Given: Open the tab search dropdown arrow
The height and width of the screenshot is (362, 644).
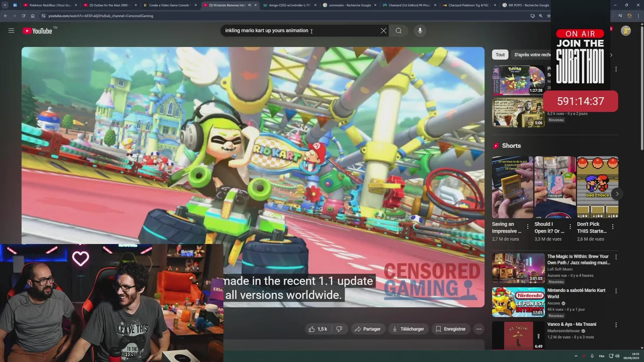Looking at the screenshot, I should point(5,5).
